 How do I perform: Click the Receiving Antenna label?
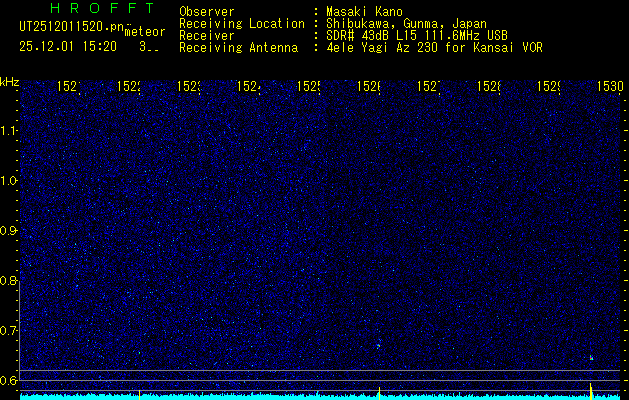coord(238,48)
